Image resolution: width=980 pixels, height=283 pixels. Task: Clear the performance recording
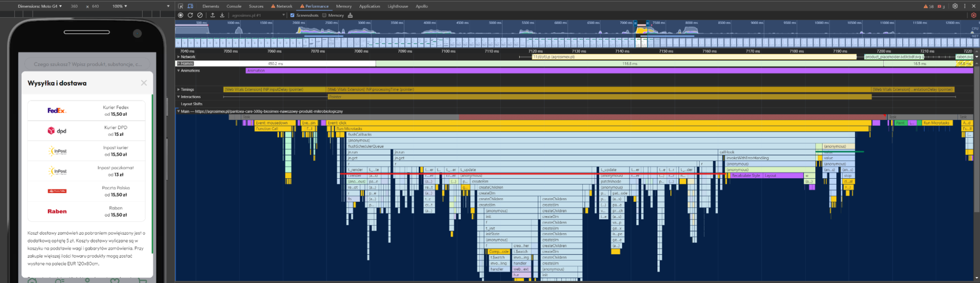click(200, 15)
